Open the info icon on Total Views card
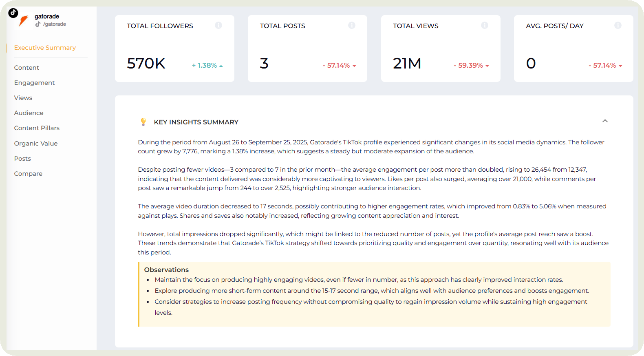 [x=484, y=25]
